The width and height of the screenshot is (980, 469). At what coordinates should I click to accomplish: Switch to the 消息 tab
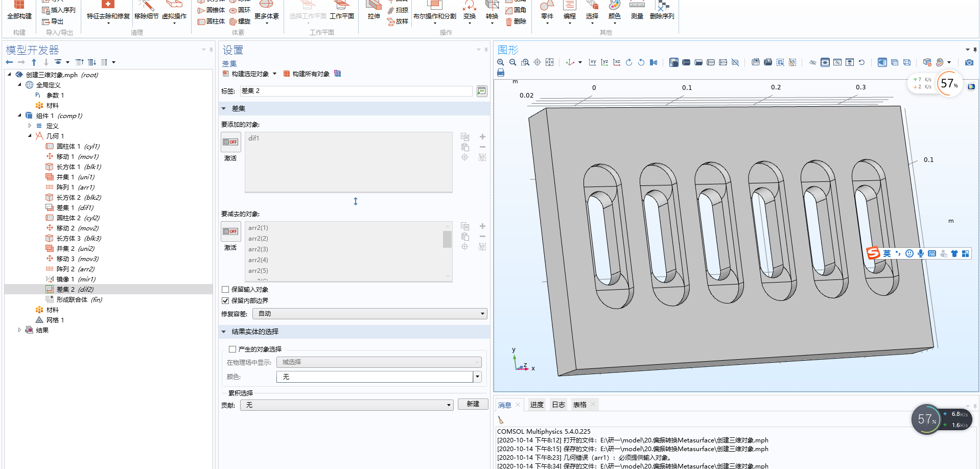(505, 405)
